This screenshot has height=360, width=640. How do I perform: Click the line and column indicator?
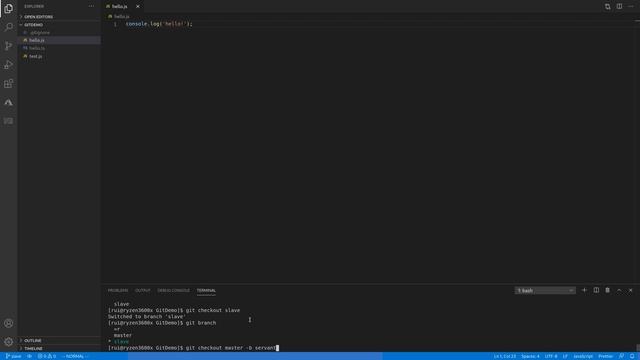pyautogui.click(x=505, y=356)
